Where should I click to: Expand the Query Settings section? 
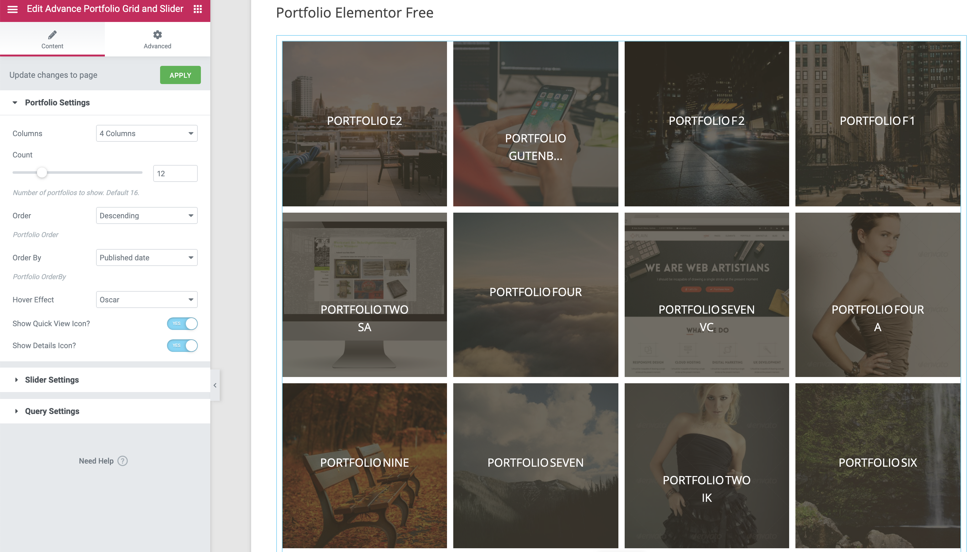105,411
